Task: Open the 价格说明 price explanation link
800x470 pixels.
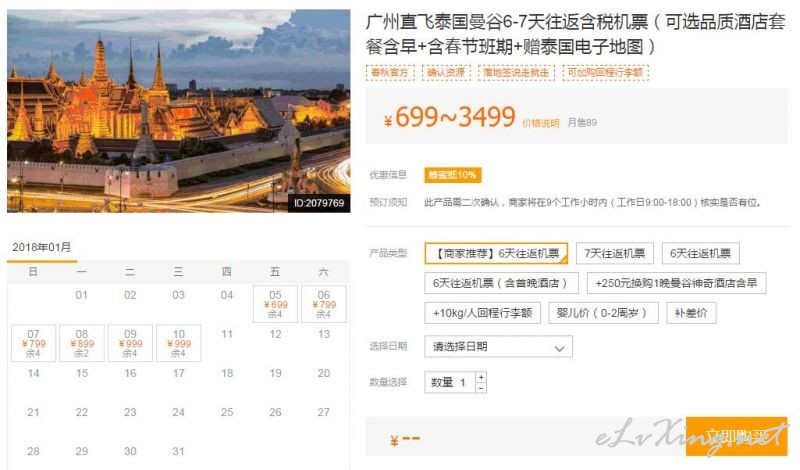Action: (x=540, y=123)
